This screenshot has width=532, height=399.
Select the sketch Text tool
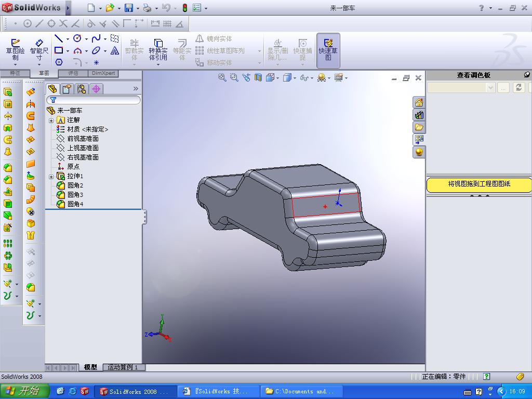(x=115, y=50)
